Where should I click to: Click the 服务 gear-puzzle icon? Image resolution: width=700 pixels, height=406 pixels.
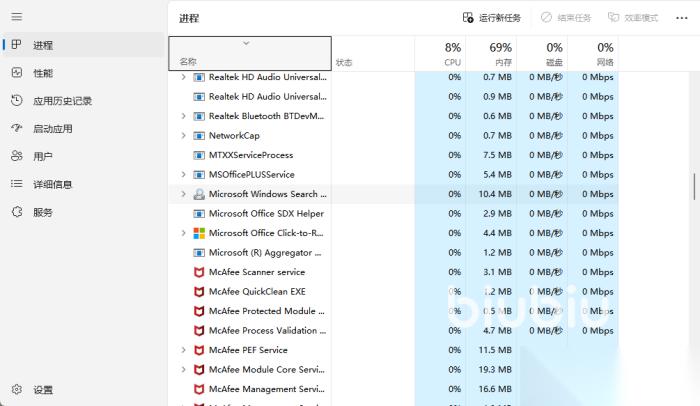pos(17,212)
